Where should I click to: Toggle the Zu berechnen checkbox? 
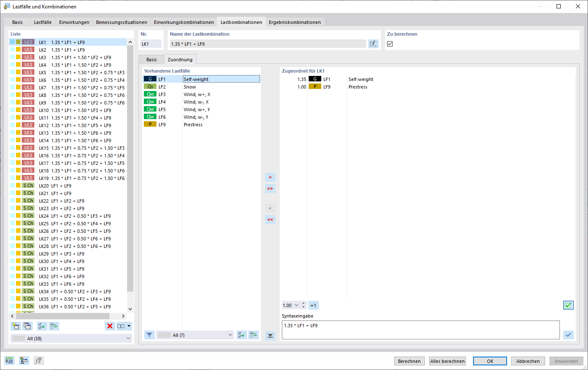tap(390, 44)
